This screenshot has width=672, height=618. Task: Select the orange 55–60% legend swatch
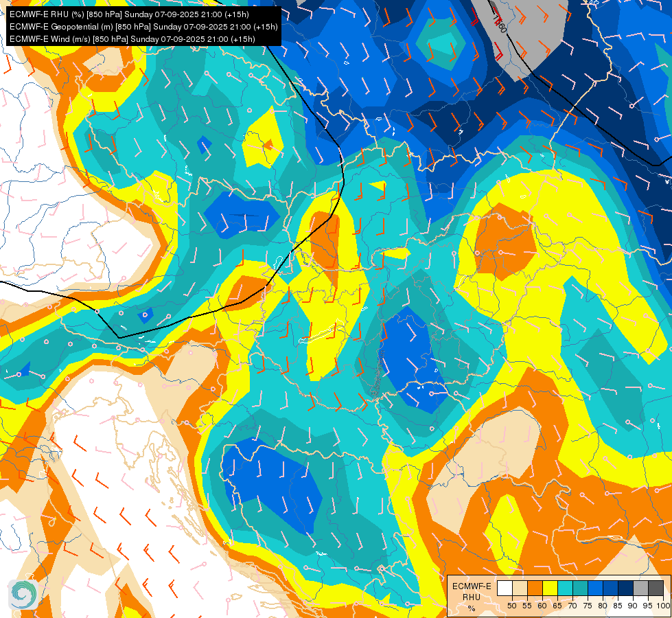(535, 588)
